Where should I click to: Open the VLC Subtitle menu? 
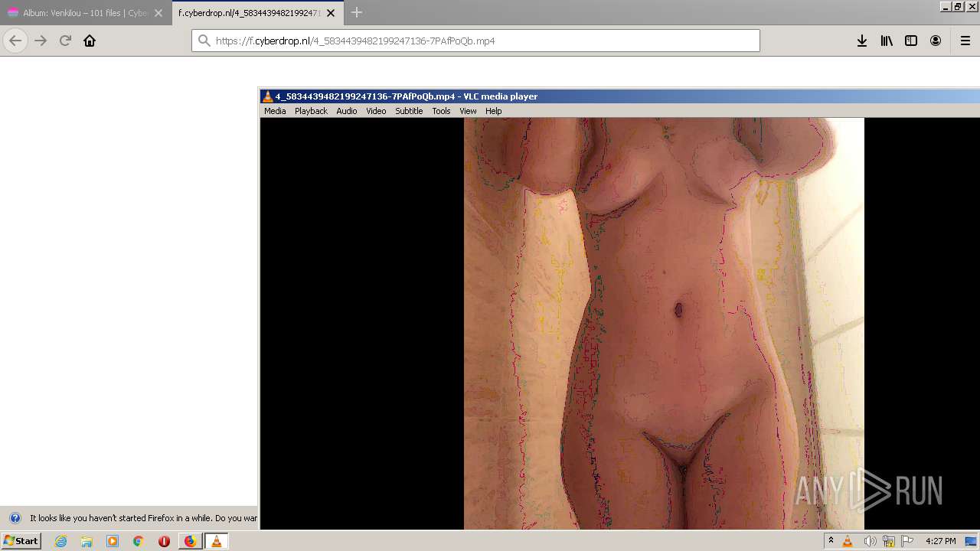[x=409, y=111]
